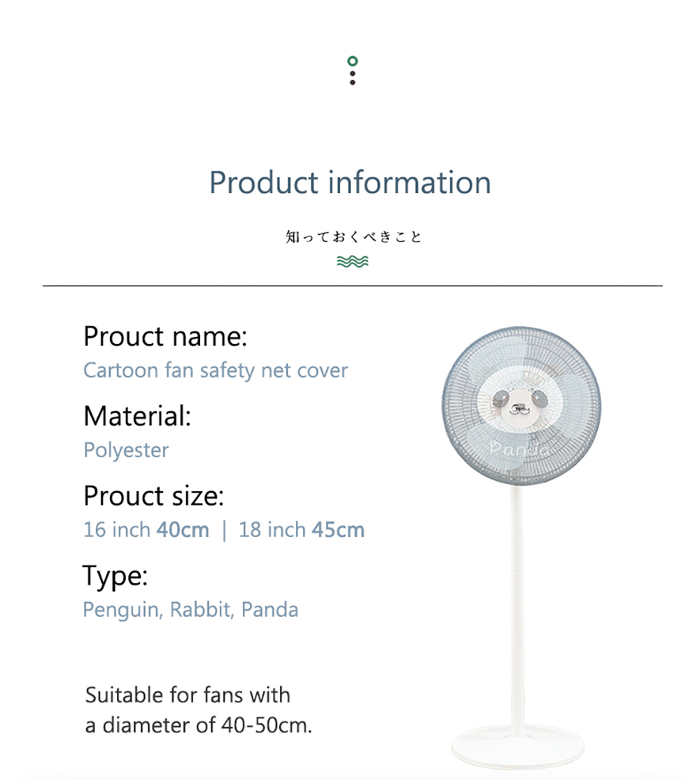Click the 'Type:' label
The width and height of the screenshot is (700, 780).
115,577
